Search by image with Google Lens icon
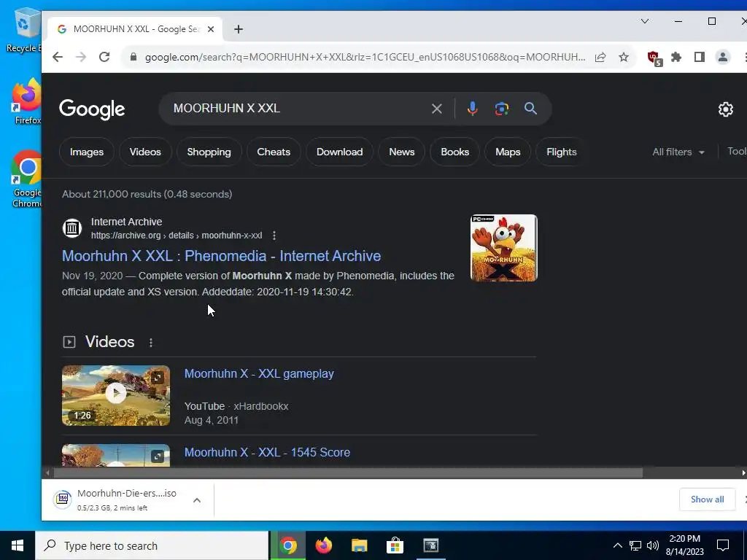 501,109
